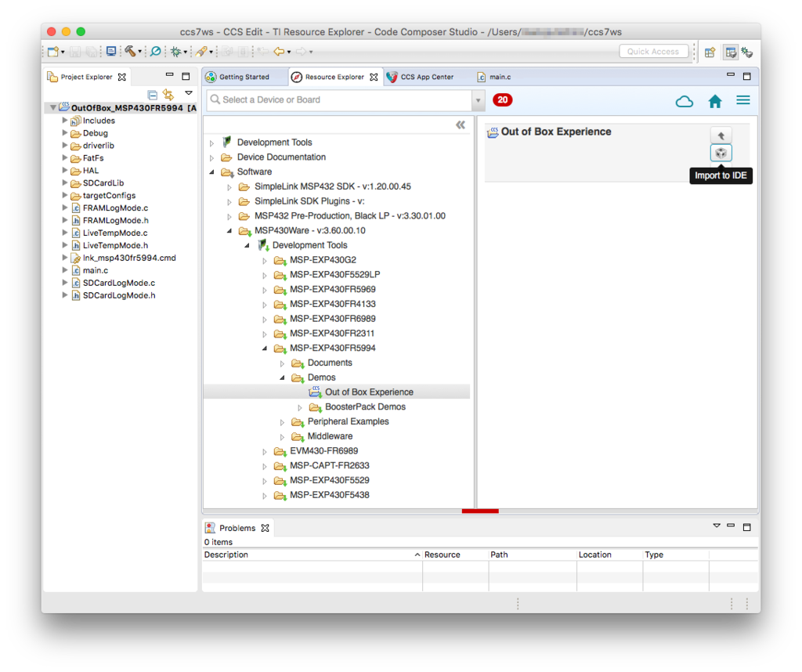Click the Location column header
Screen dimensions: 802x672
point(609,555)
